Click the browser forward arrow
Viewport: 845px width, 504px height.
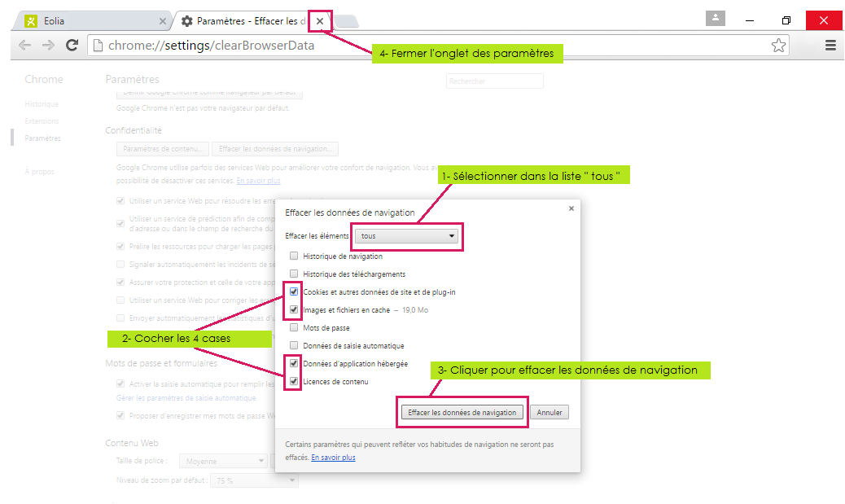click(48, 46)
